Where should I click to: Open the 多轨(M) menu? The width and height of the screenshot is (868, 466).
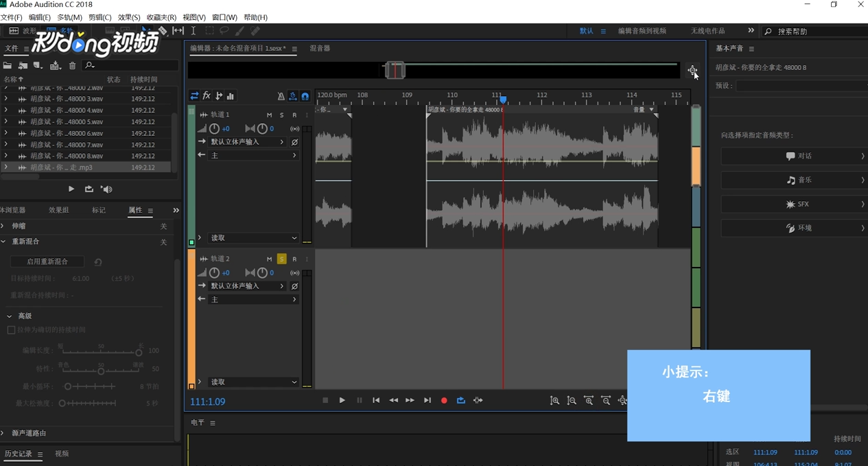point(69,17)
